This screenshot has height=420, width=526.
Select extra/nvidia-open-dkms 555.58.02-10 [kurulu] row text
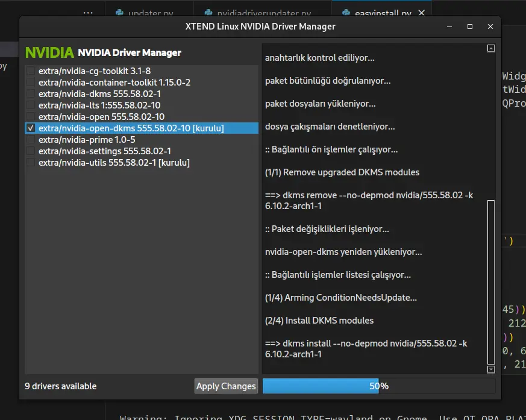click(x=131, y=128)
